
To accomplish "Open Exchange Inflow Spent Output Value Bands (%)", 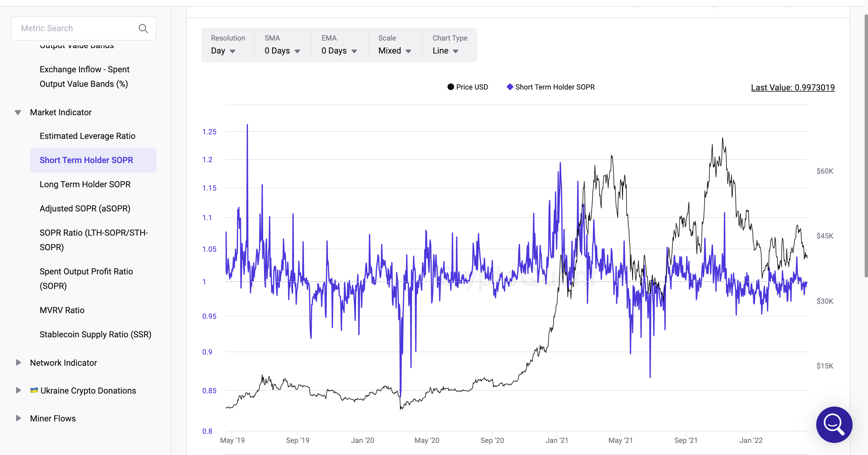I will [84, 77].
